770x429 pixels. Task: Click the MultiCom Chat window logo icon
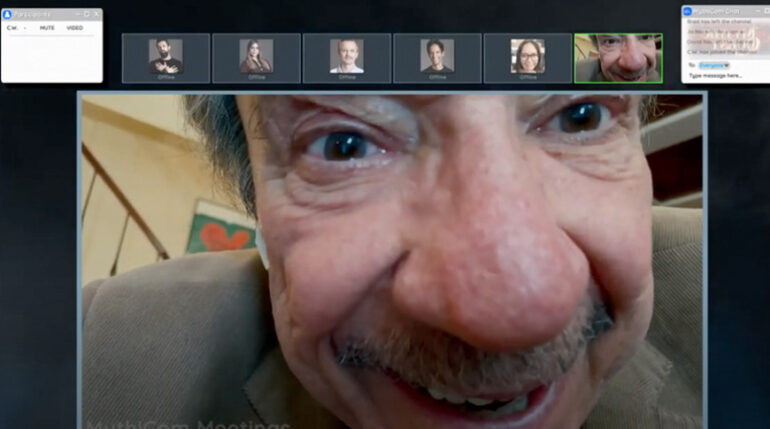point(688,11)
